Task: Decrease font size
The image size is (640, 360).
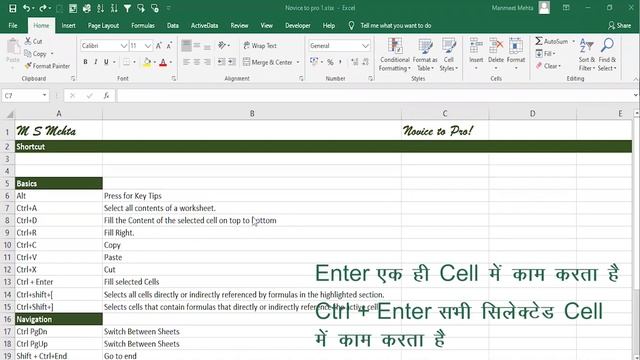Action: coord(169,46)
